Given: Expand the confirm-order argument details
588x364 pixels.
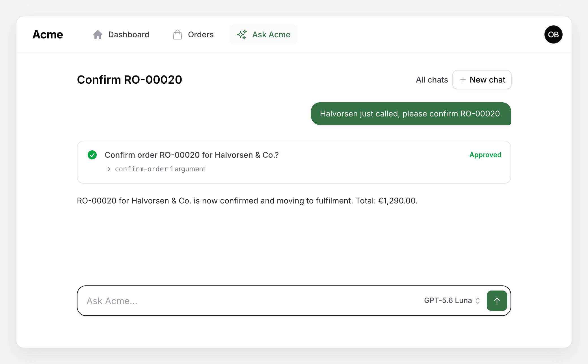Looking at the screenshot, I should [156, 169].
